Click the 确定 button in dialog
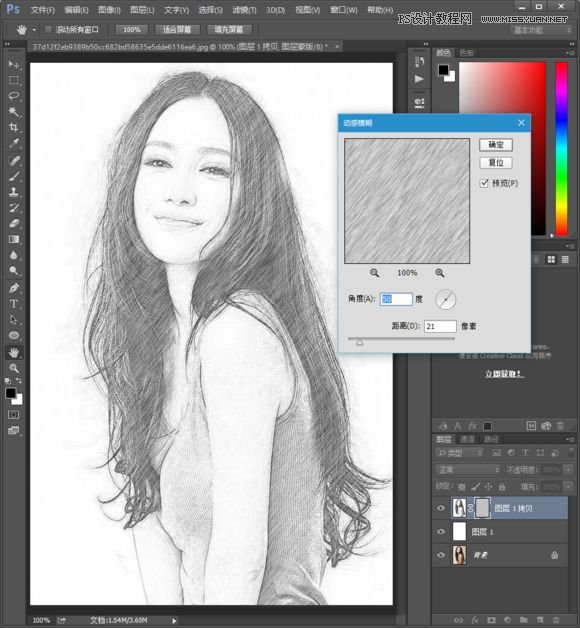Screen dimensions: 580x628 pos(496,145)
